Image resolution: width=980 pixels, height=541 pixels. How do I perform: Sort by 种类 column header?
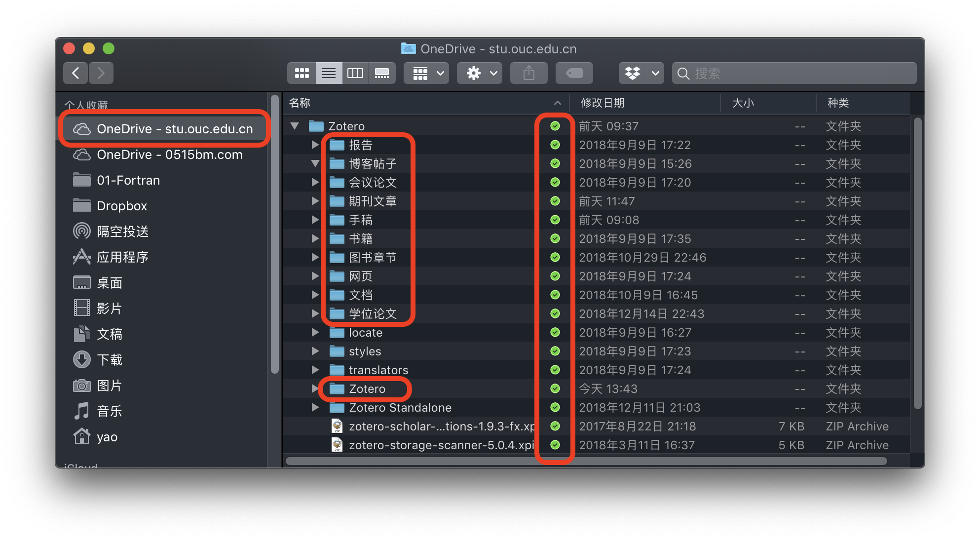pos(863,103)
